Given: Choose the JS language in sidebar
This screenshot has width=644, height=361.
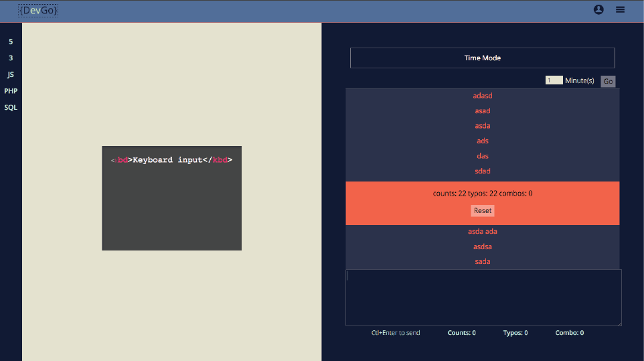Looking at the screenshot, I should 11,74.
